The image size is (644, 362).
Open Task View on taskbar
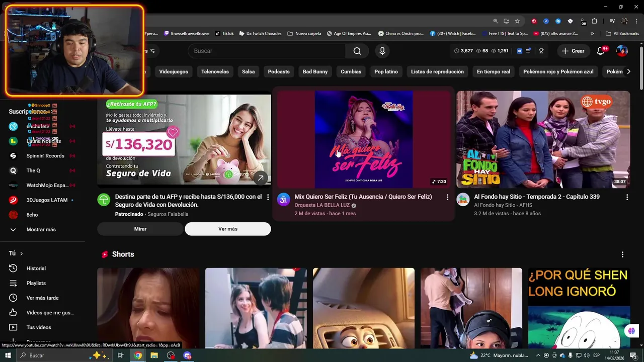click(121, 355)
